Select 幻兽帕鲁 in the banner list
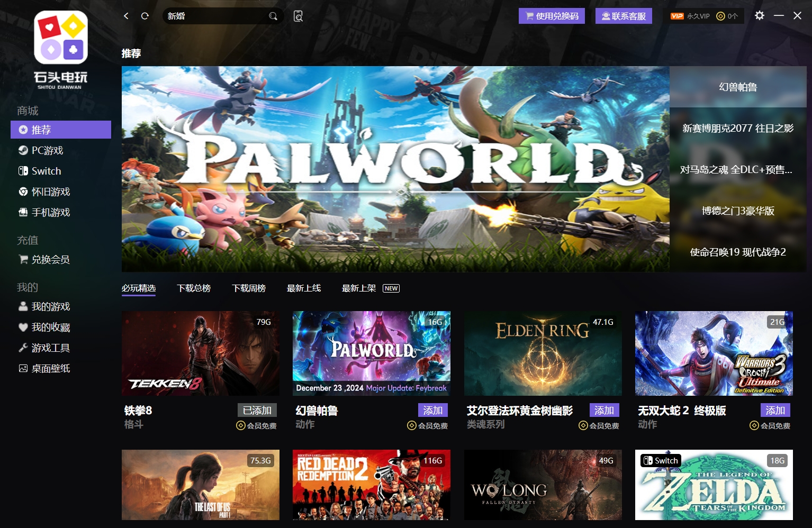The image size is (812, 528). tap(738, 87)
